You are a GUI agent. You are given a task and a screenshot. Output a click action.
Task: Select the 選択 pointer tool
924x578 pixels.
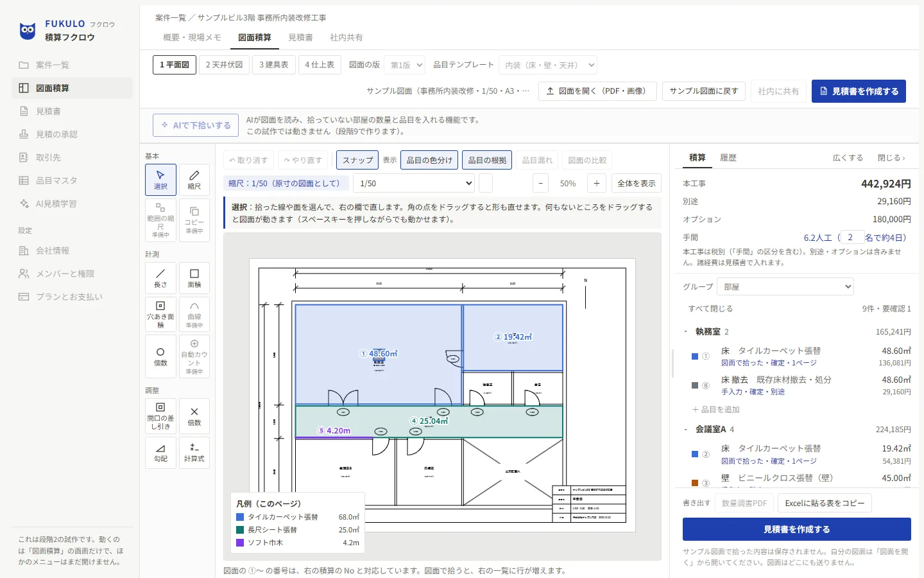click(x=160, y=180)
